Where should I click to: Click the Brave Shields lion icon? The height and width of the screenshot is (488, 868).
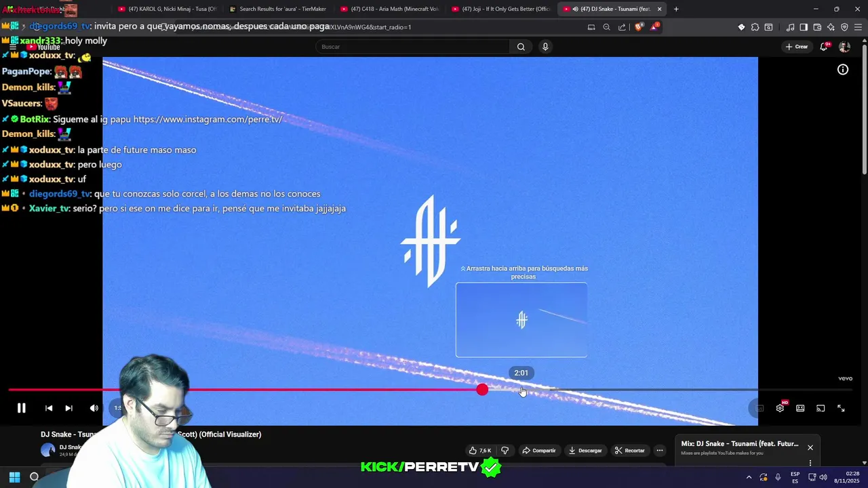pos(639,27)
